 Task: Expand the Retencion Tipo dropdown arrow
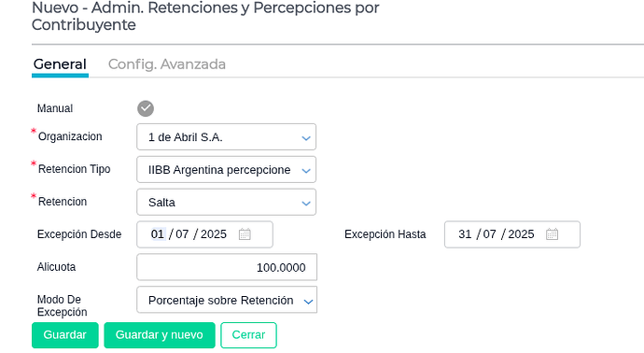click(306, 171)
